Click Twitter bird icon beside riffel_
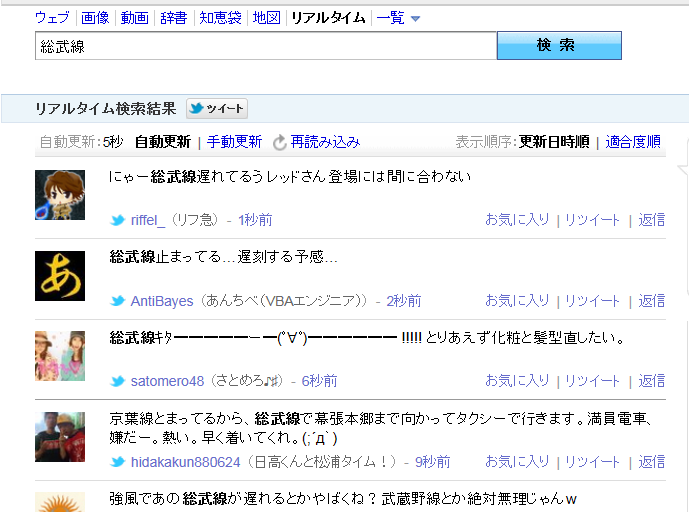 point(118,220)
